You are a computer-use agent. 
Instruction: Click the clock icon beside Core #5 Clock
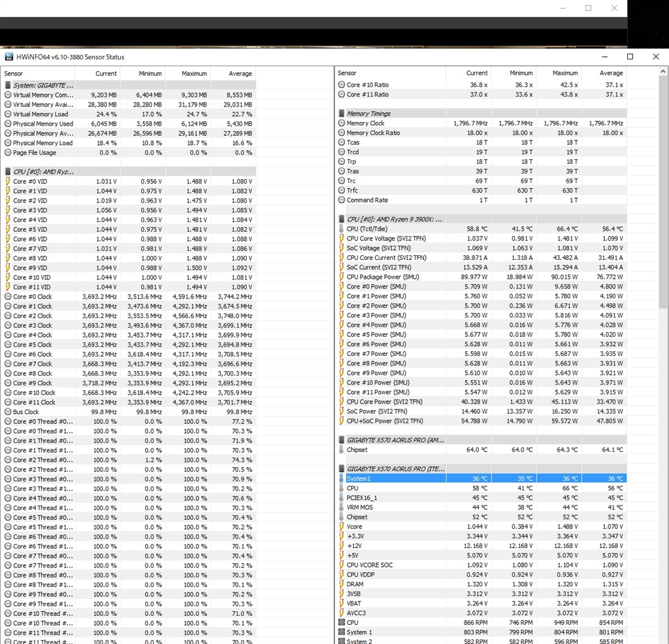pos(8,345)
